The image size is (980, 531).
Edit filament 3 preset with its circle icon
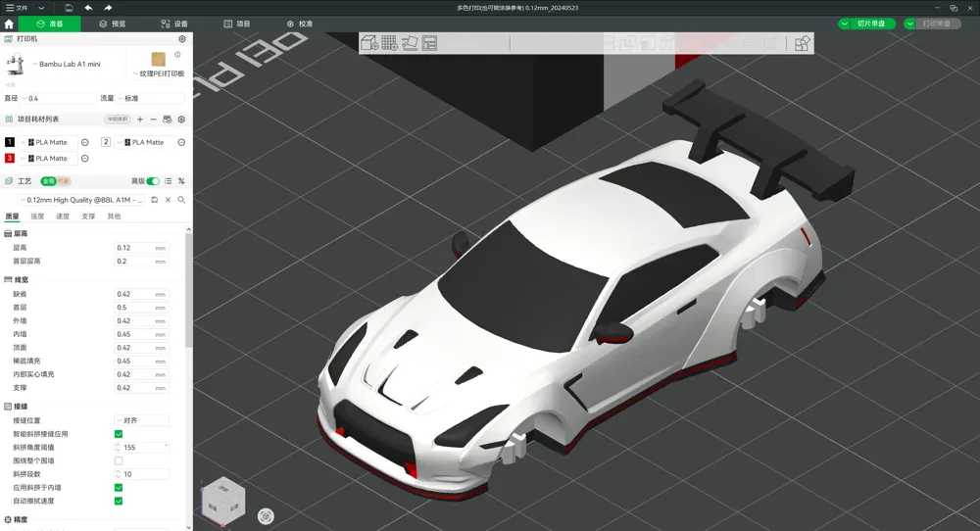85,159
